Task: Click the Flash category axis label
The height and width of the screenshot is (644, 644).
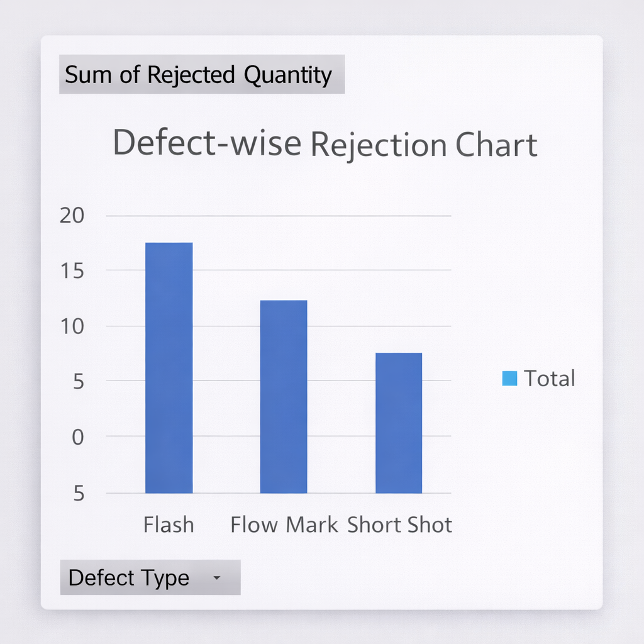Action: [169, 525]
